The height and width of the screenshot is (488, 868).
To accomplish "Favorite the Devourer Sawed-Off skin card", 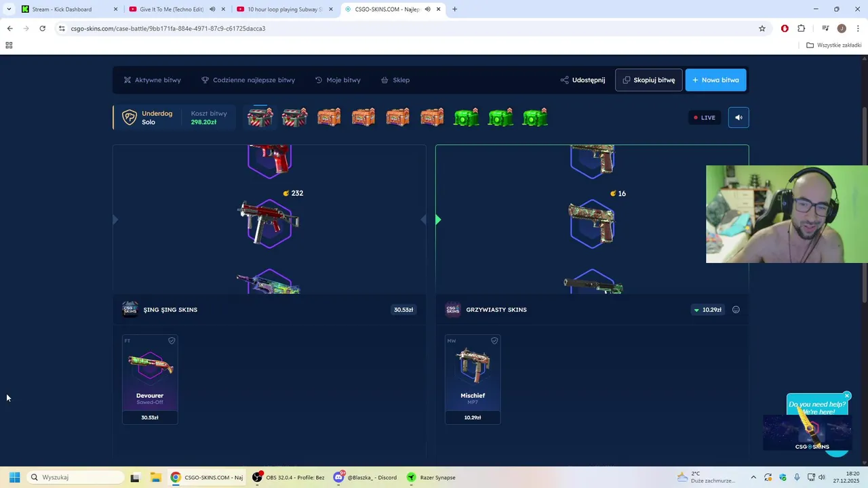I will tap(172, 341).
